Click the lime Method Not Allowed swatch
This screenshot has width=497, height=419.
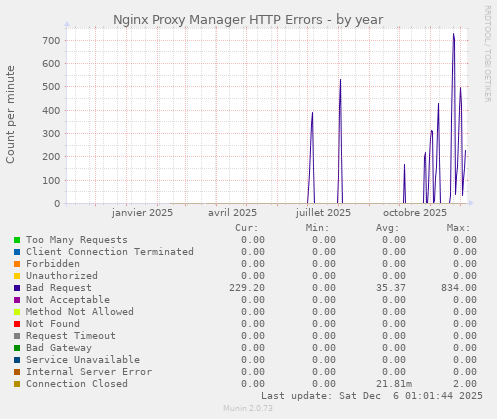17,312
